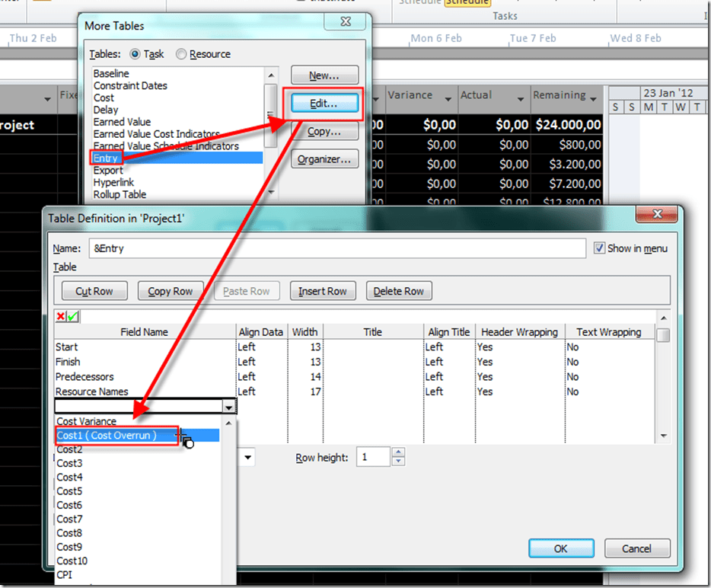711x588 pixels.
Task: Click the Name text field
Action: 335,248
